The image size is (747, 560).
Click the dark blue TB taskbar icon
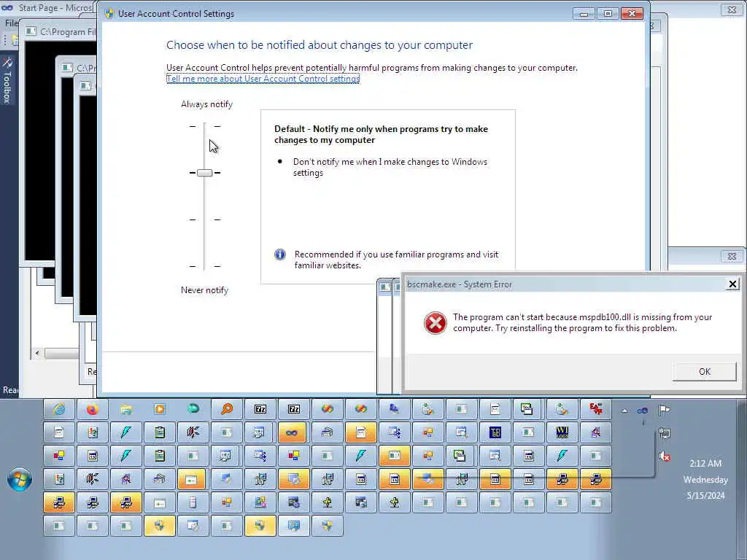495,432
